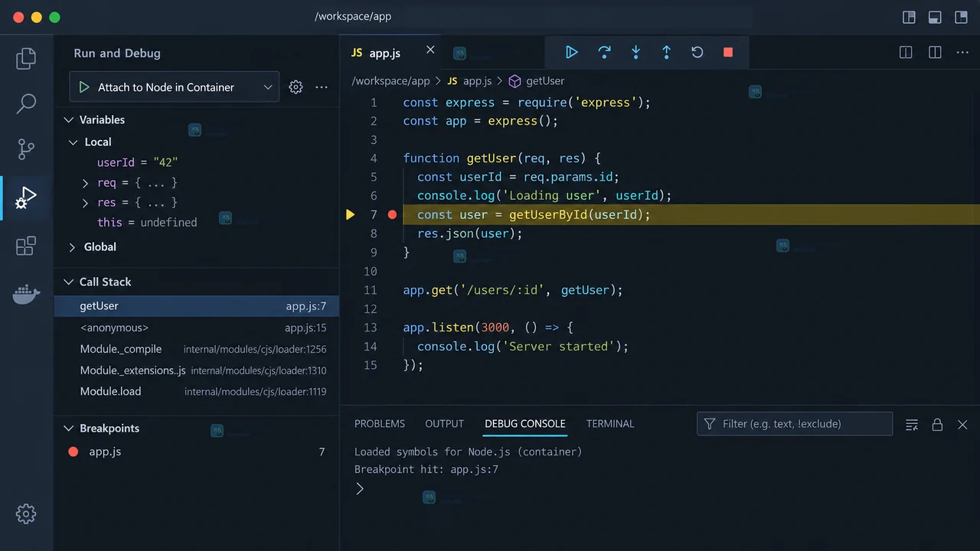Open Run and Debug more actions ellipsis
Image resolution: width=980 pixels, height=551 pixels.
click(322, 87)
